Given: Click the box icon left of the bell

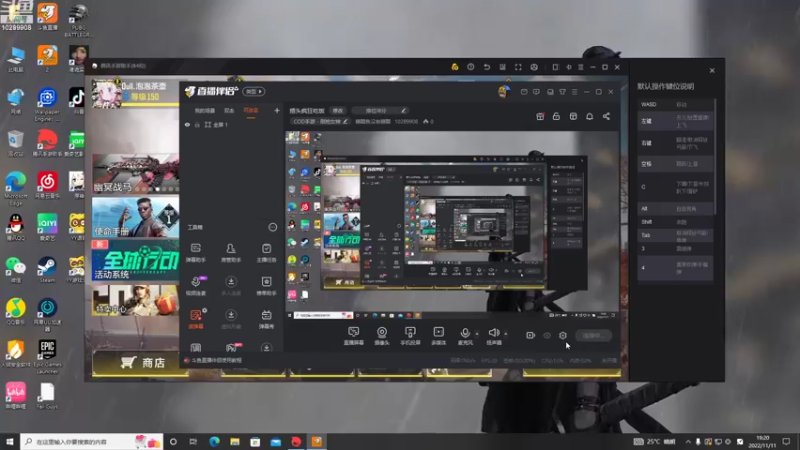Looking at the screenshot, I should (x=573, y=116).
